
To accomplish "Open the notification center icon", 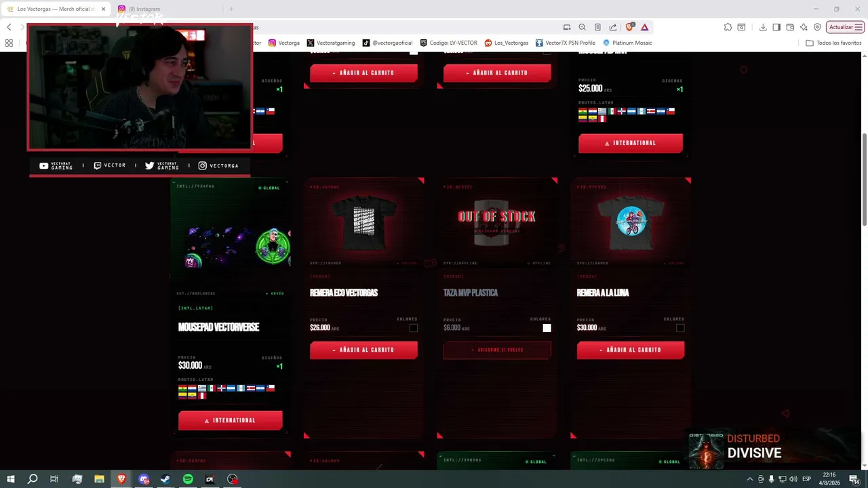I will (854, 479).
